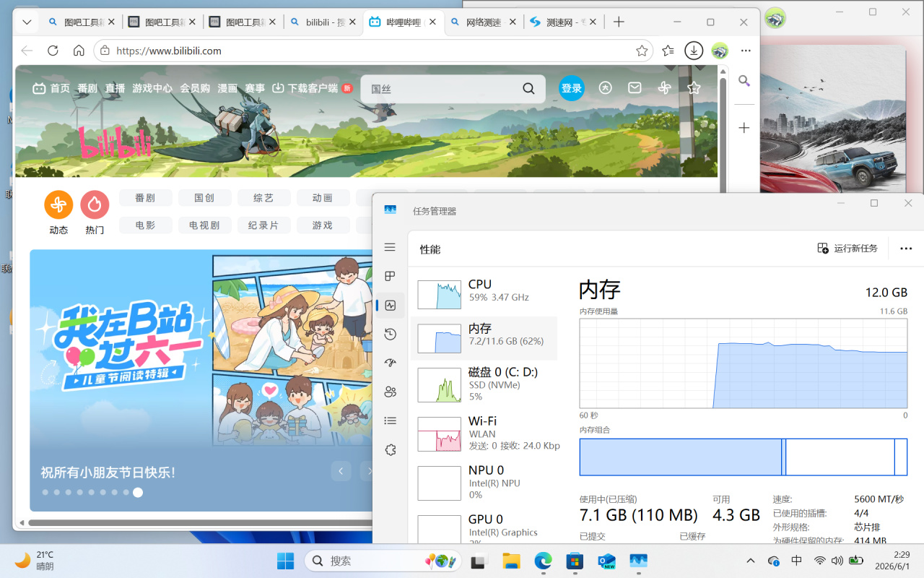The height and width of the screenshot is (578, 924).
Task: Open File Explorer from the taskbar
Action: pyautogui.click(x=511, y=561)
